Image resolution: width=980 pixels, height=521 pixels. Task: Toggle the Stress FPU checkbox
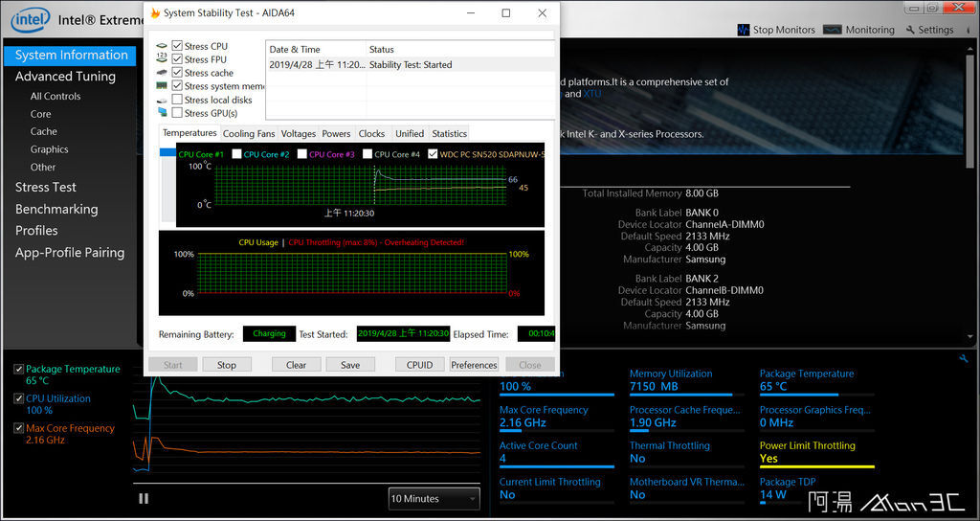177,58
